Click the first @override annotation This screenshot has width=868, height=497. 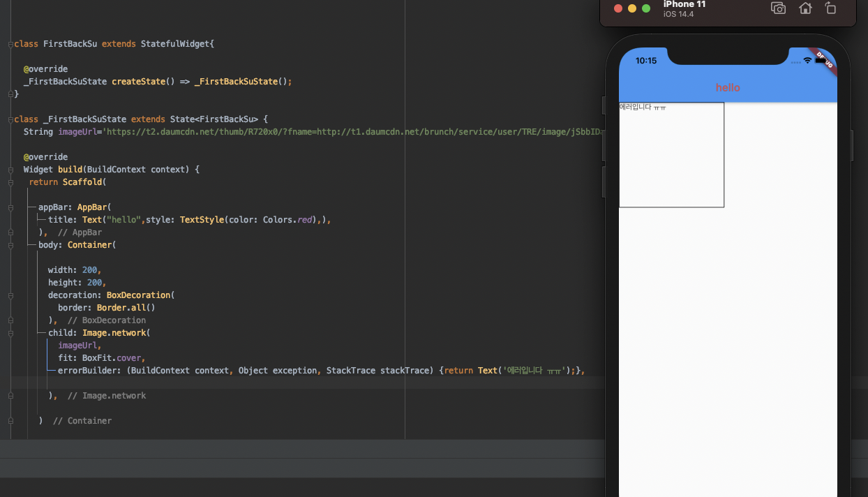tap(45, 69)
